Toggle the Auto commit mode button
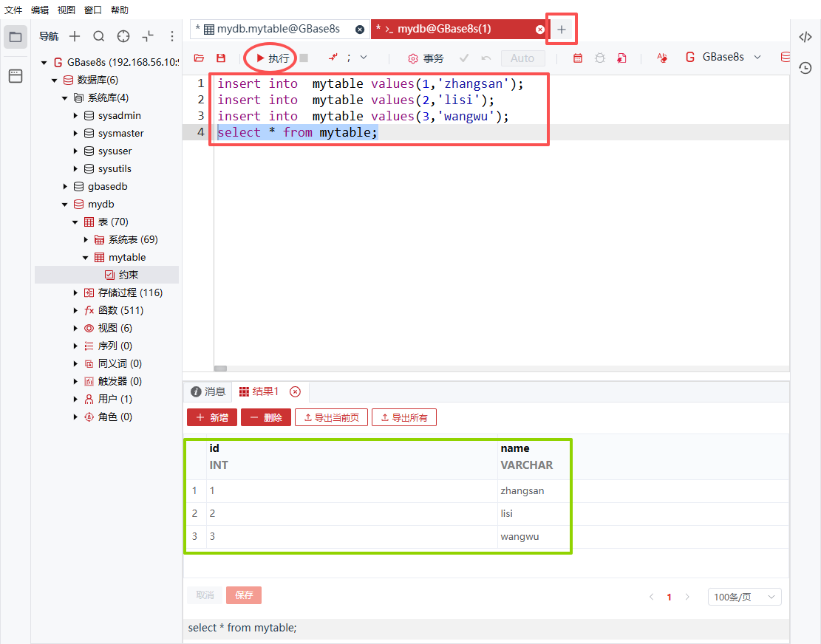Viewport: 821px width, 644px height. [522, 58]
